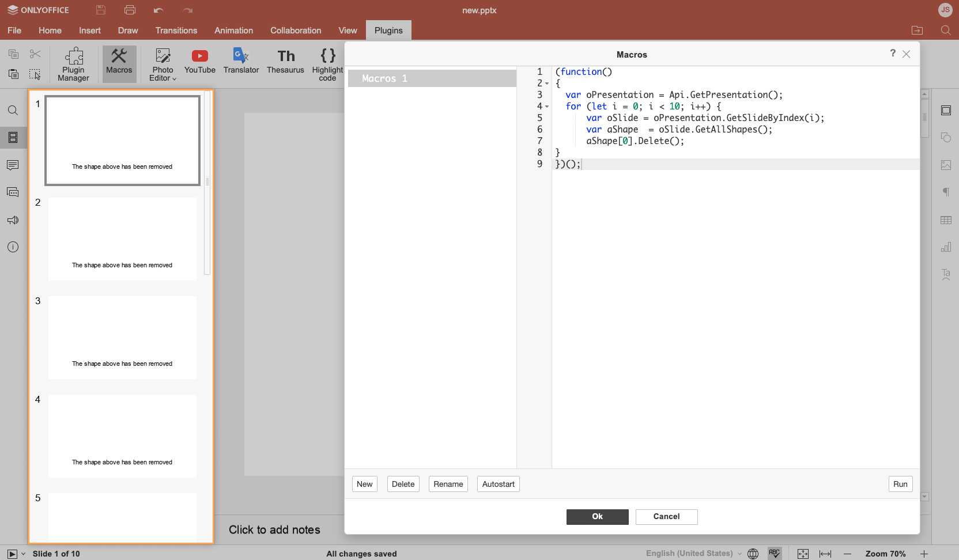Open slideshow start options dropdown arrow
Image resolution: width=959 pixels, height=560 pixels.
[x=23, y=554]
